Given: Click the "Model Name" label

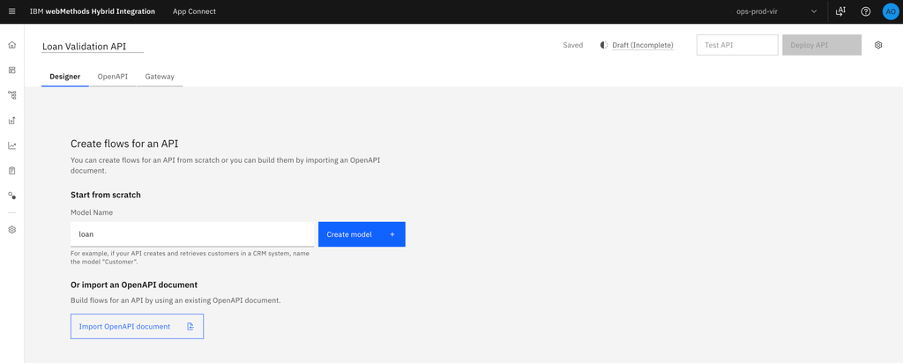Looking at the screenshot, I should (92, 212).
